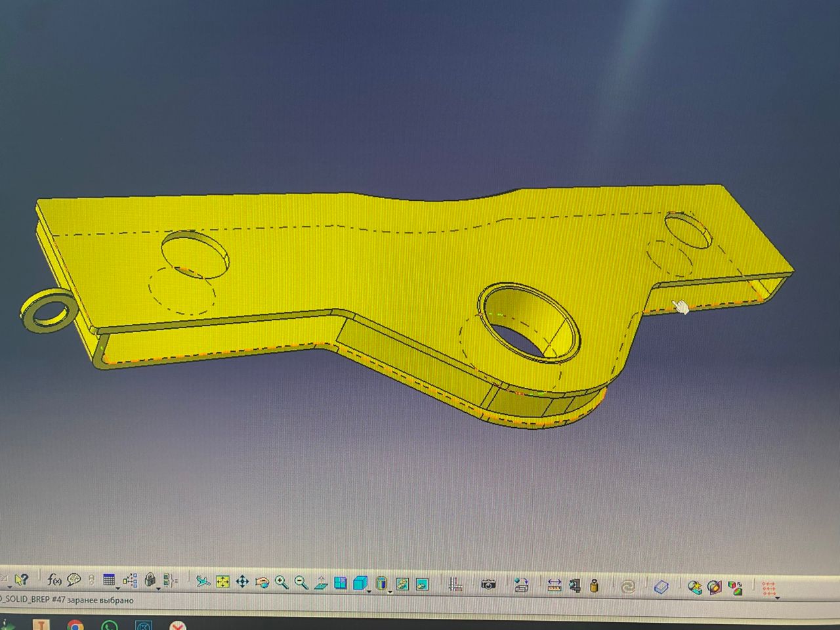Click the red dotted pattern icon
This screenshot has width=840, height=630.
tap(768, 588)
